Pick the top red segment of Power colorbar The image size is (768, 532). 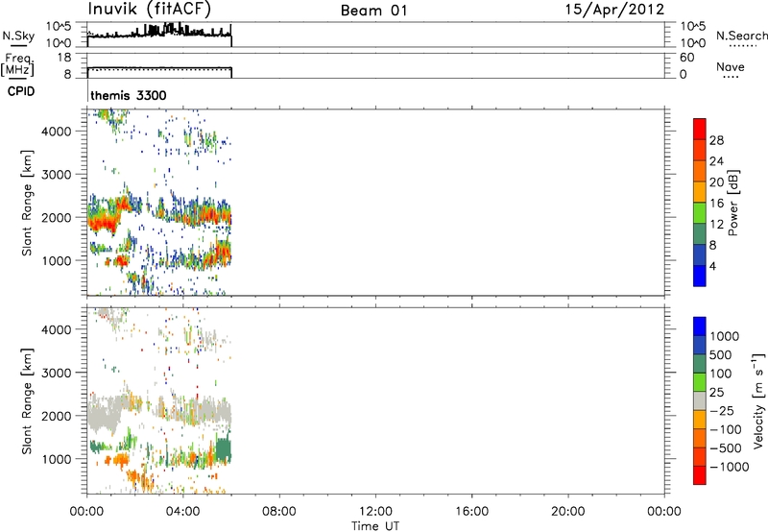point(700,130)
